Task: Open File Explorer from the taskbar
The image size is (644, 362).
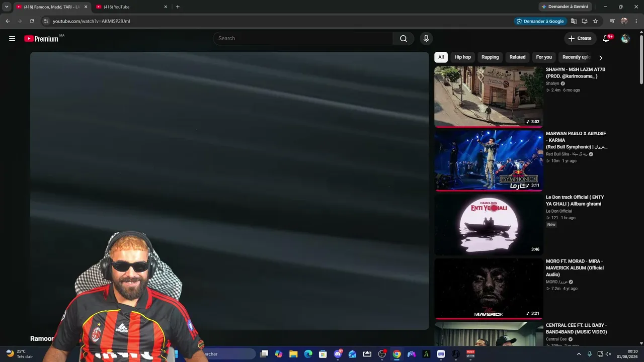Action: (293, 354)
